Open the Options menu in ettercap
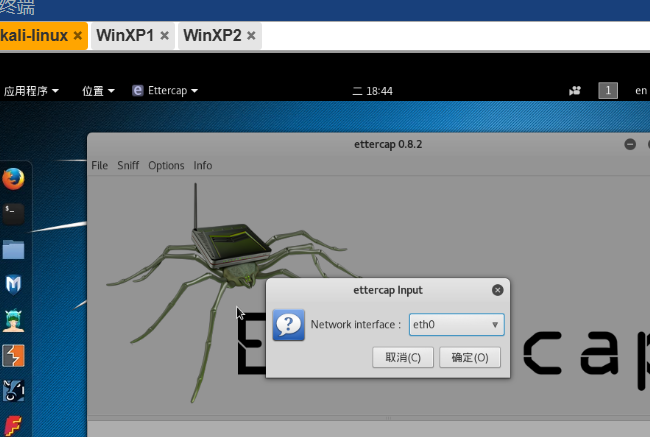650x437 pixels. (x=166, y=165)
